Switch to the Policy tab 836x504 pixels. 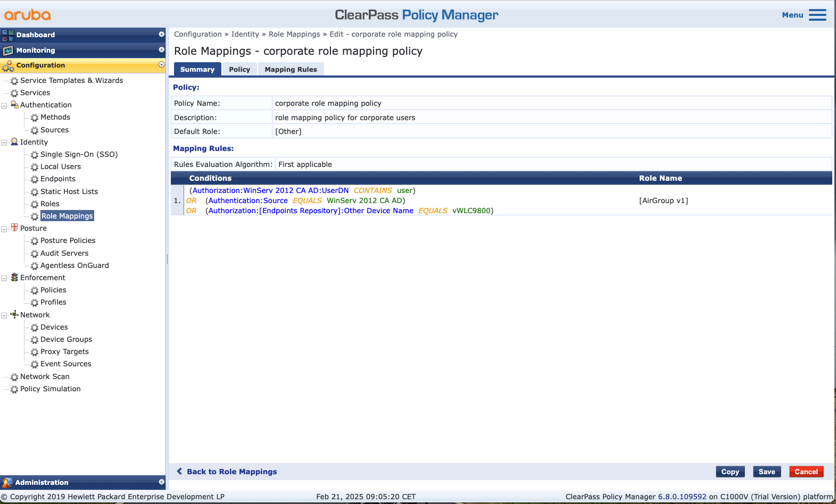click(x=239, y=69)
